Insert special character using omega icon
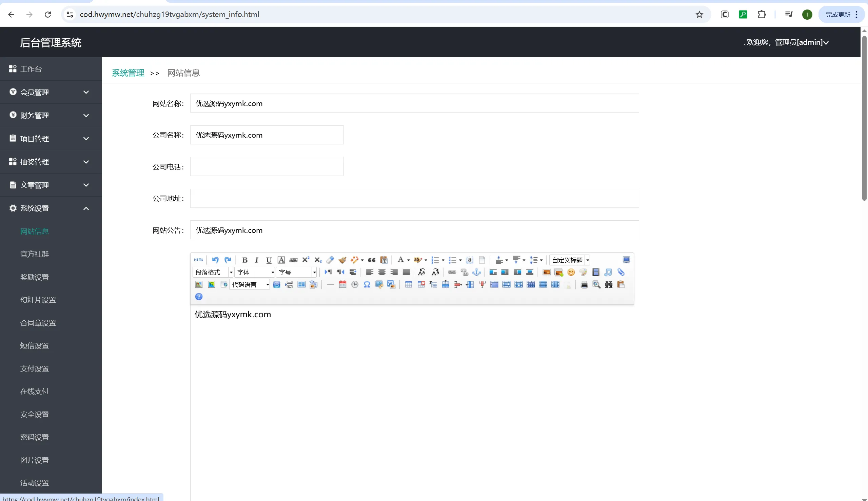Screen dimensions: 868x501 coord(367,284)
